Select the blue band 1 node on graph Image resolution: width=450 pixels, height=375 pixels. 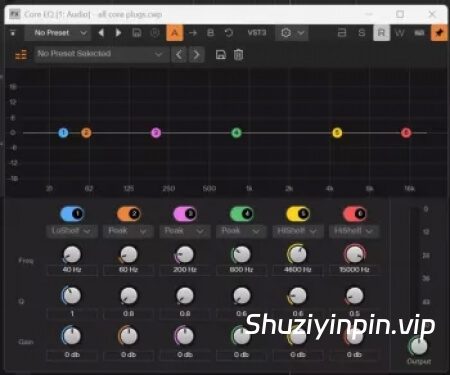coord(63,133)
